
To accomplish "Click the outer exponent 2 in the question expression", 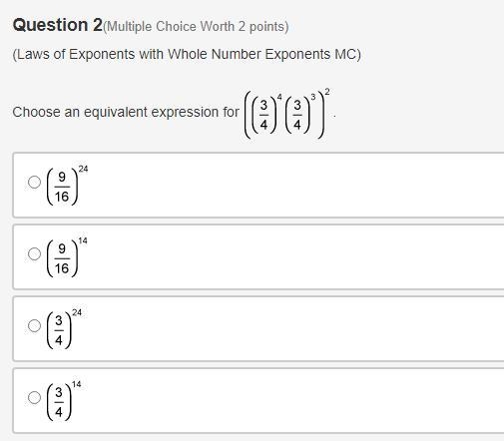I will 327,92.
